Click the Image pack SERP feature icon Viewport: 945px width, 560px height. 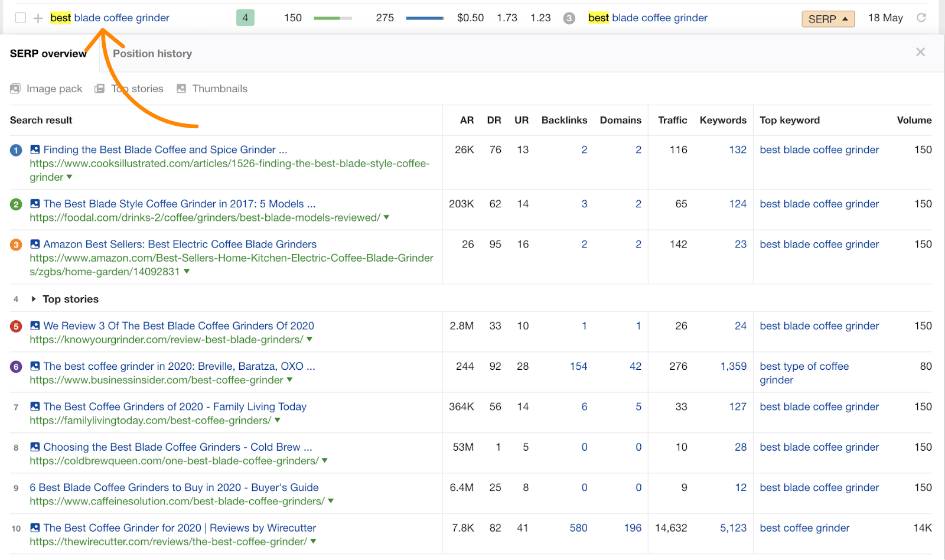(x=15, y=88)
